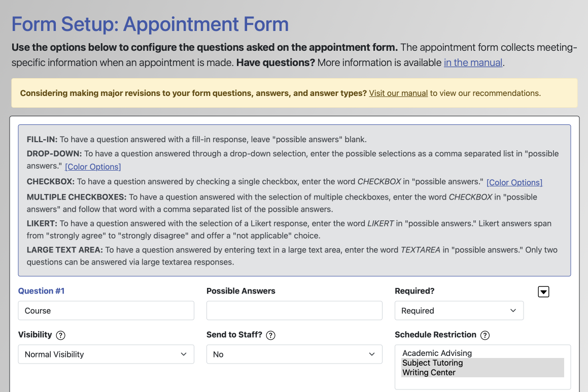Toggle Writing Center in the schedule list
Viewport: 588px width, 392px height.
pos(429,373)
